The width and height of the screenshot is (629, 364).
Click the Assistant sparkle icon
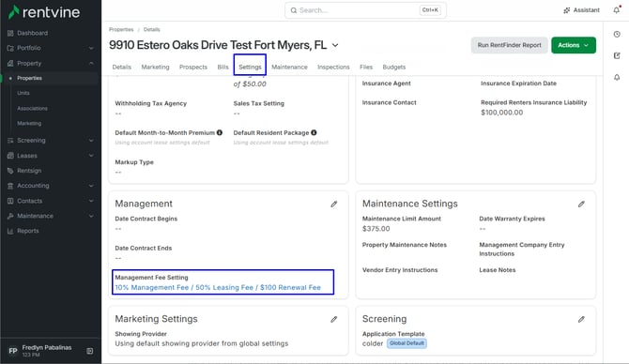pyautogui.click(x=566, y=10)
